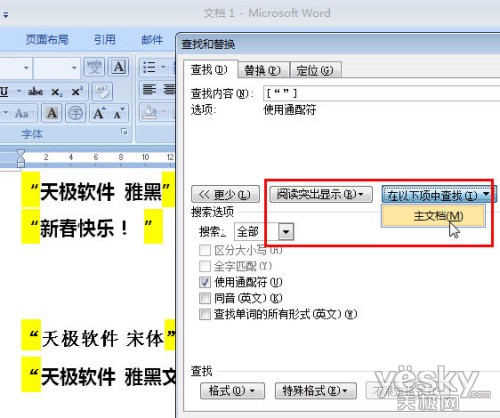Switch to the 邮件 ribbon tab
Image resolution: width=500 pixels, height=418 pixels.
152,39
